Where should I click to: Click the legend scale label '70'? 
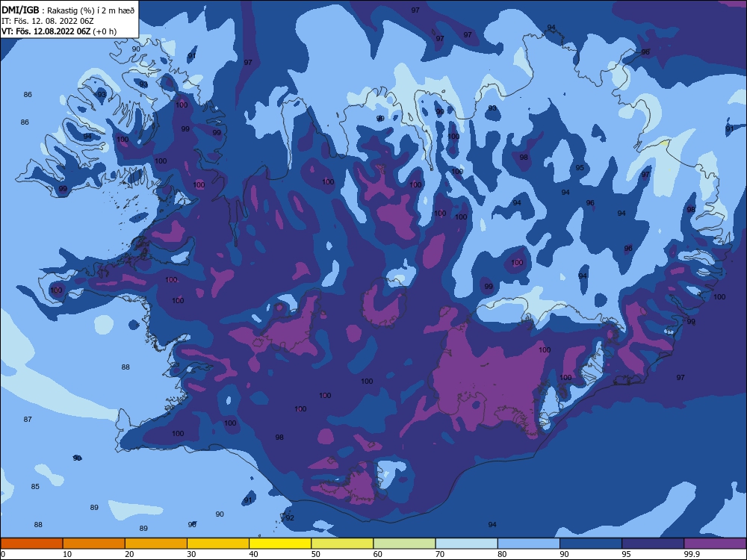[440, 554]
